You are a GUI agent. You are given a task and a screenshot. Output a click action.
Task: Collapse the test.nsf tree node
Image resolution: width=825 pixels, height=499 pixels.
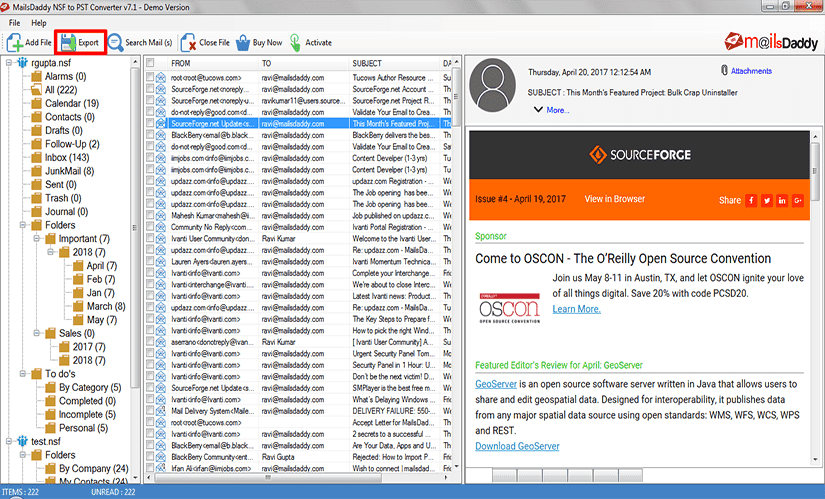9,441
